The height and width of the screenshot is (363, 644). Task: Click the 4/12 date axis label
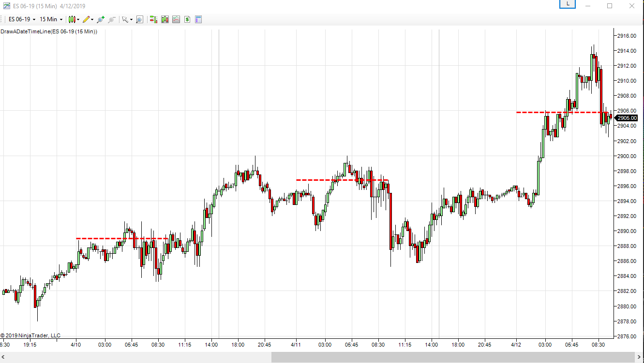(516, 345)
